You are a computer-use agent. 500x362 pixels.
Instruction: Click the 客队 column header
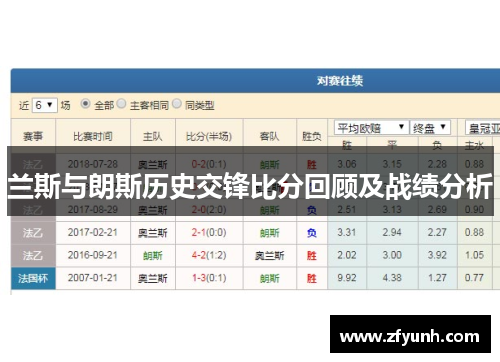coord(270,136)
